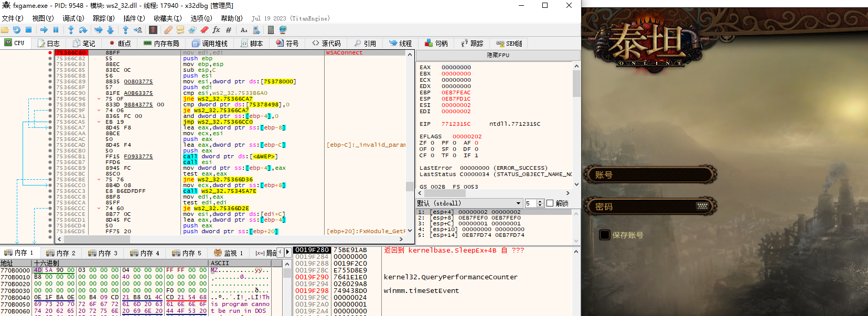Open the Scylla plugin icon
This screenshot has width=868, height=316.
(154, 30)
